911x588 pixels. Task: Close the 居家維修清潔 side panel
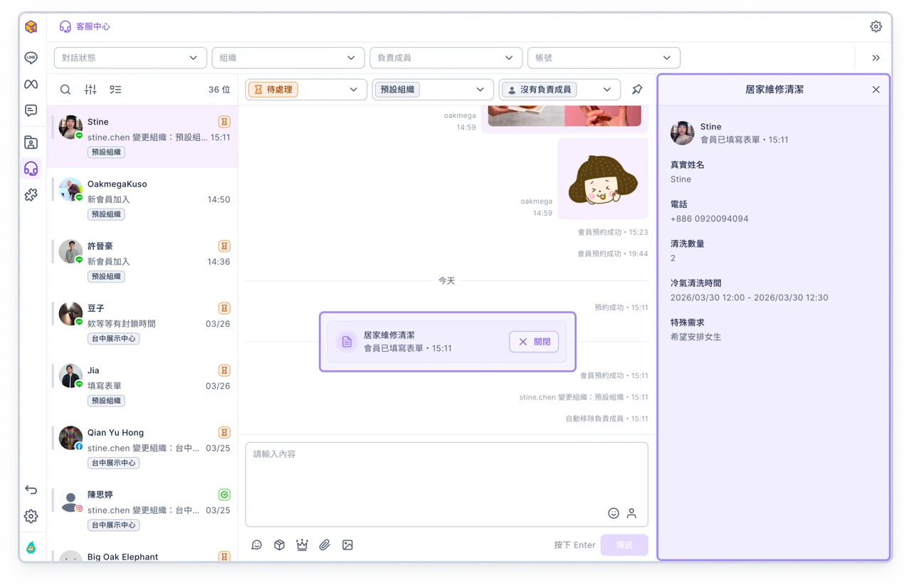[x=876, y=90]
